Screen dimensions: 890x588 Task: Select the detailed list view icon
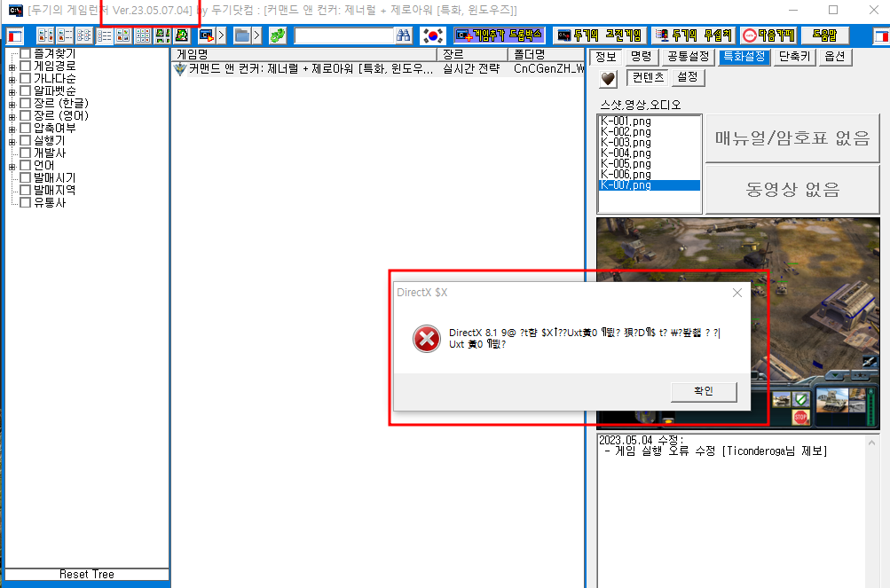[x=105, y=35]
